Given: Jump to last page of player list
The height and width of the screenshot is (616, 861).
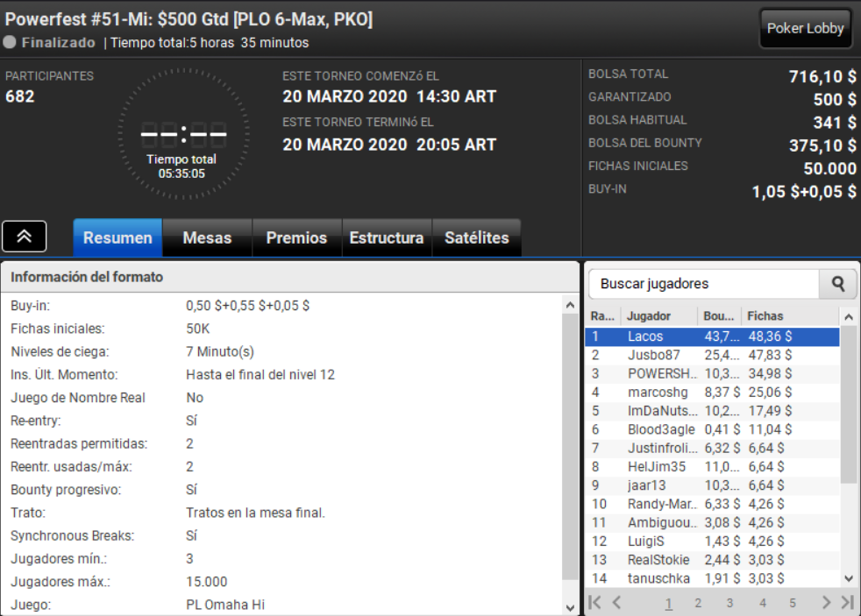Looking at the screenshot, I should [x=847, y=602].
